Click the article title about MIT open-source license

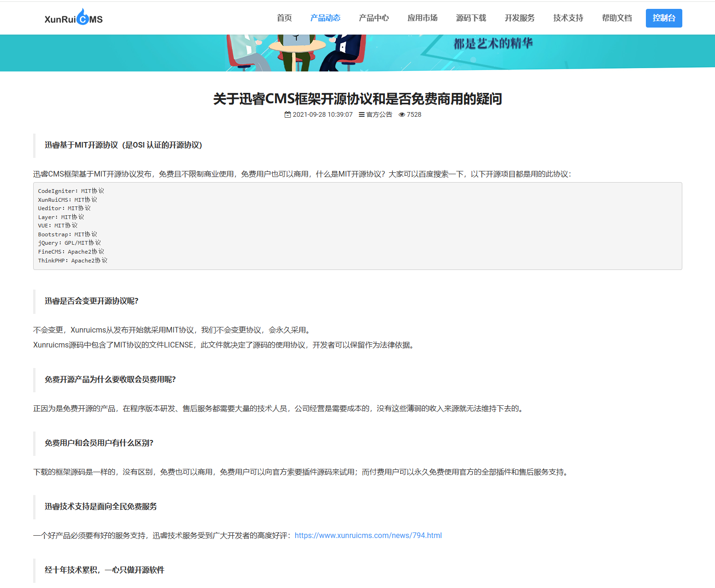click(357, 99)
